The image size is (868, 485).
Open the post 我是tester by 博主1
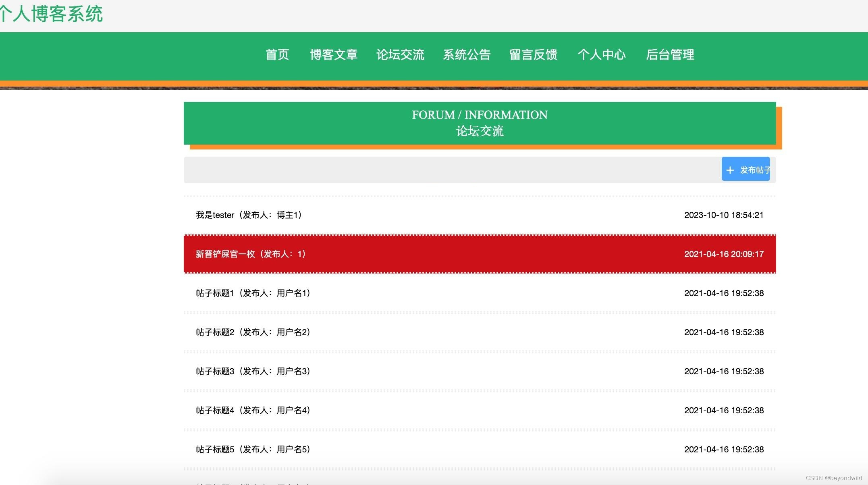(248, 215)
